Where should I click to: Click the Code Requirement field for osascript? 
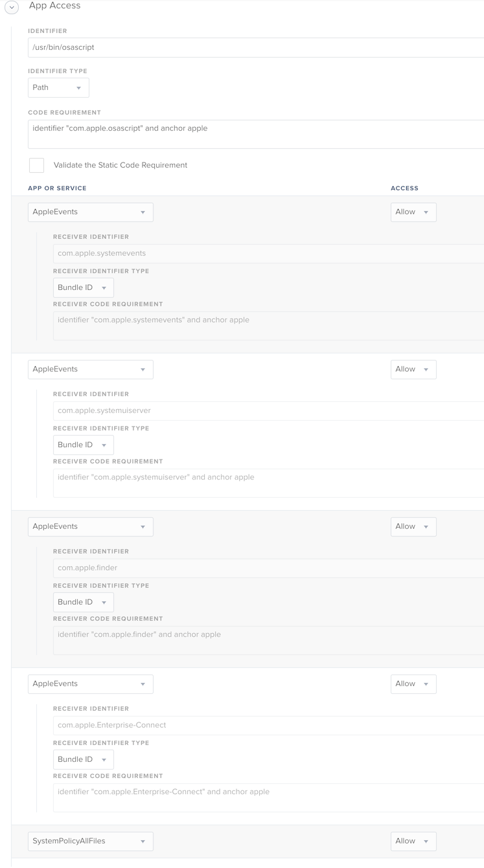pos(256,134)
